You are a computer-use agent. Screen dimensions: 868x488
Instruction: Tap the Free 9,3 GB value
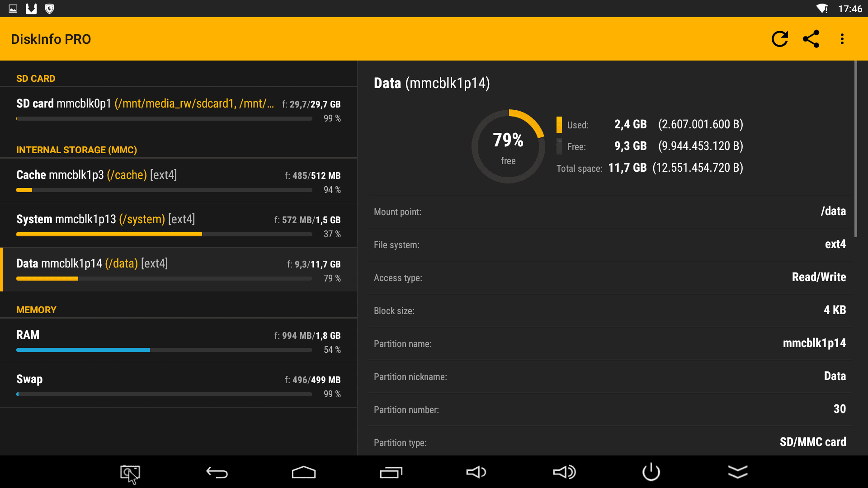(x=630, y=146)
